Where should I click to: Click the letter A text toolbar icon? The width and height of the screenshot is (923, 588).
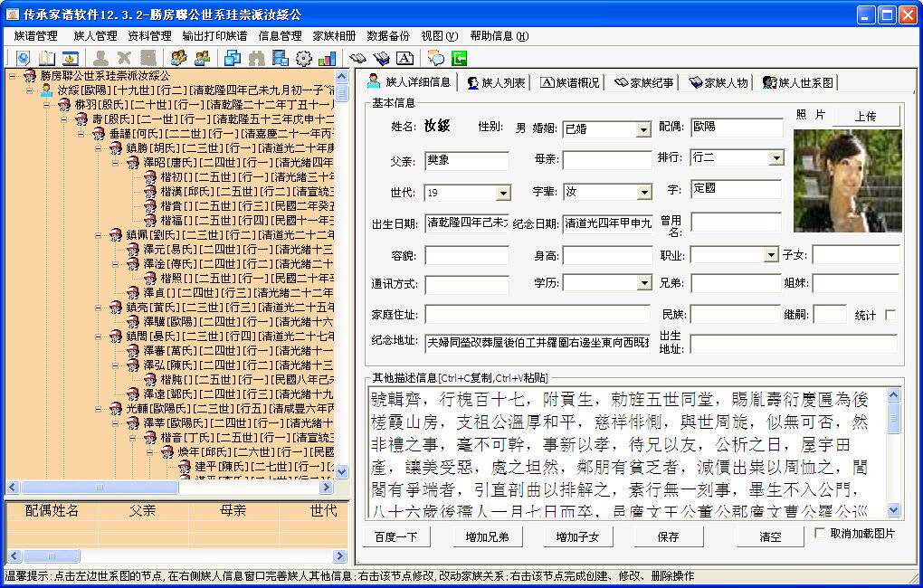[404, 58]
